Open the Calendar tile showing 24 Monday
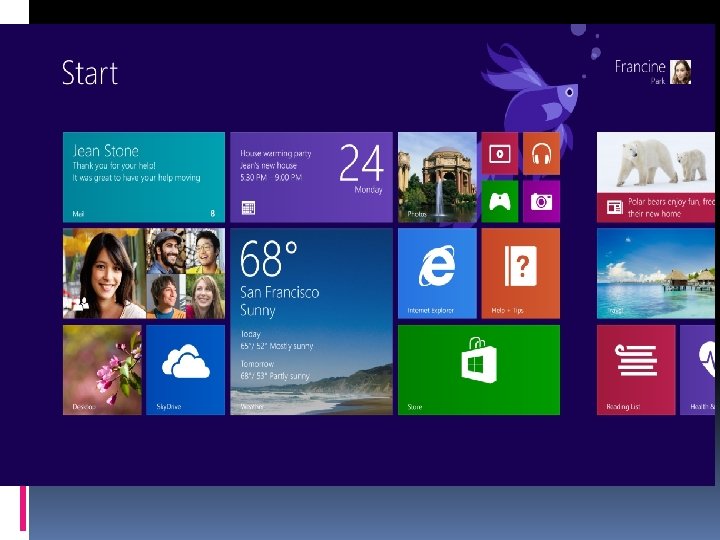Image resolution: width=720 pixels, height=540 pixels. click(x=311, y=177)
